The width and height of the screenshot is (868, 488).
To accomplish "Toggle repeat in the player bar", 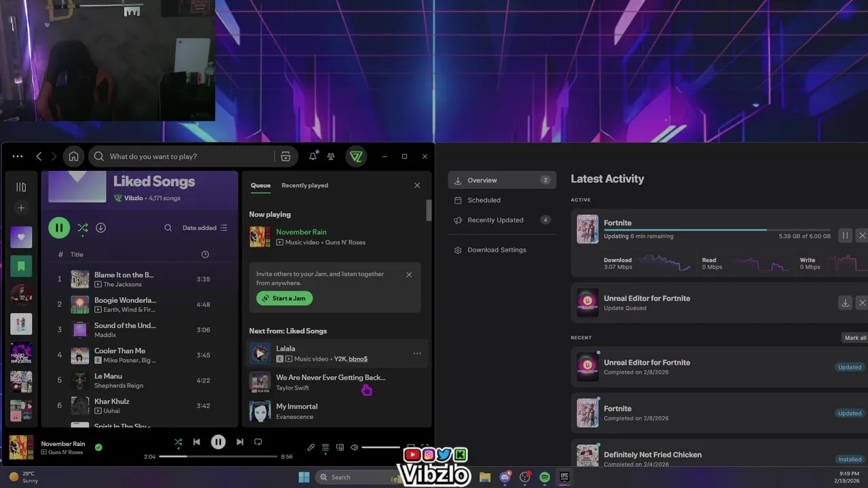I will [x=258, y=442].
